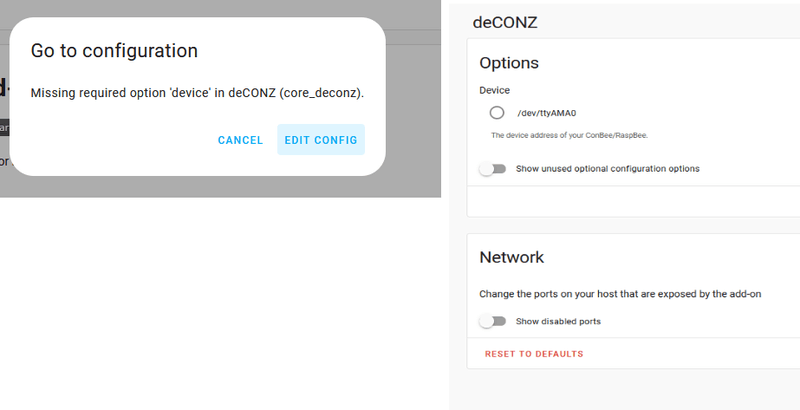Click the Device field label
This screenshot has width=800, height=410.
tap(495, 90)
